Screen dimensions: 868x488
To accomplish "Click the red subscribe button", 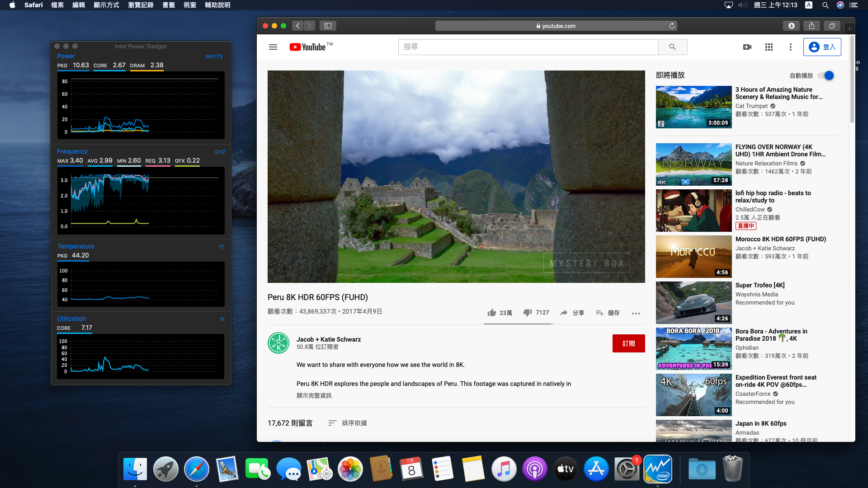I will pyautogui.click(x=628, y=343).
